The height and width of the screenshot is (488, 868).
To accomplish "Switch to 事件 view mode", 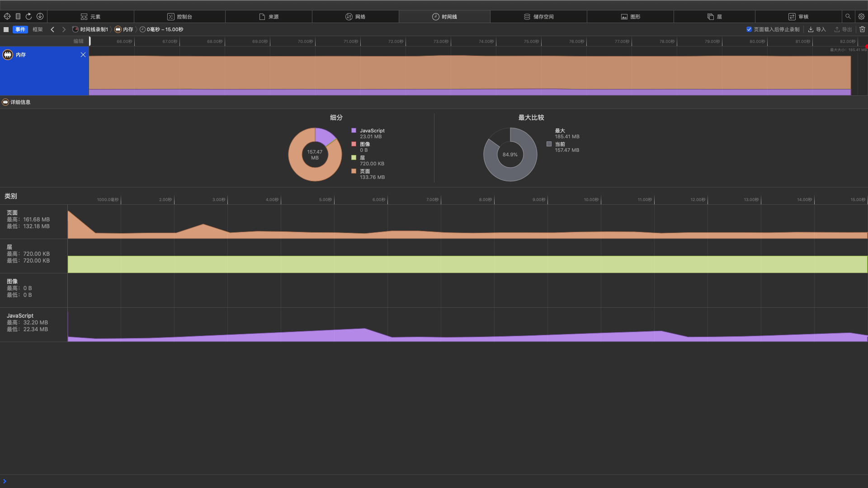I will click(x=20, y=29).
